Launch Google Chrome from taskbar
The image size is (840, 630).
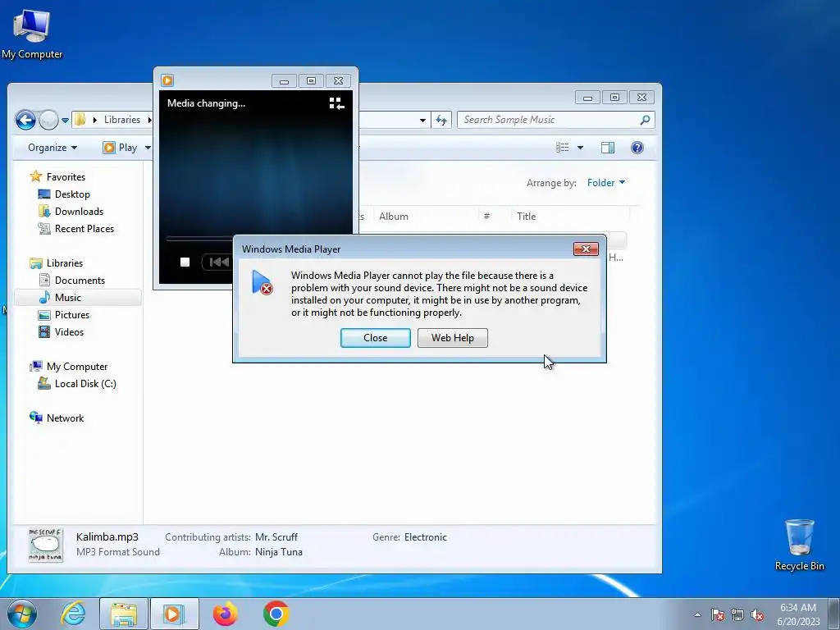pos(276,614)
